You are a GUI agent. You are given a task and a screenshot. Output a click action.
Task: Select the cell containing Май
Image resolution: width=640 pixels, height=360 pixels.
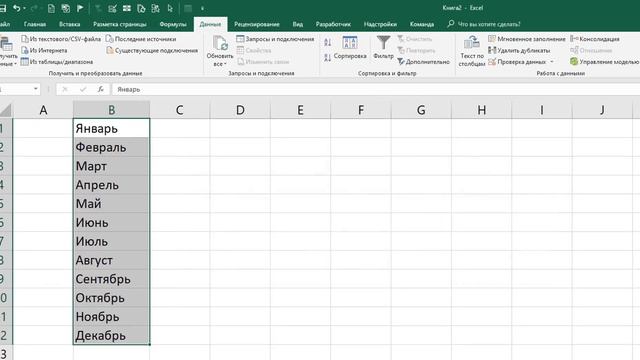pos(111,203)
